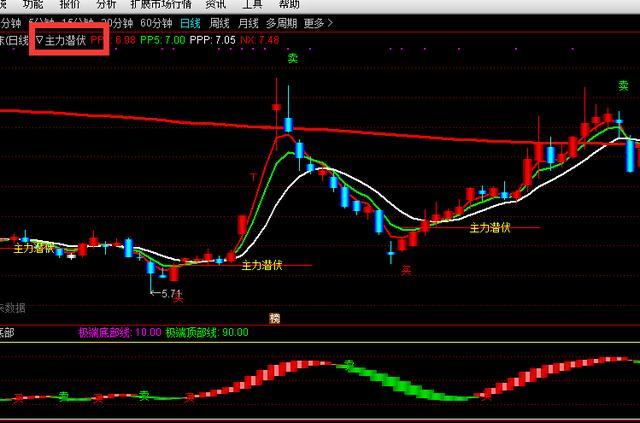Click the 极端底部线 10.00 indicator value
Screen dimensions: 640x423
click(119, 332)
